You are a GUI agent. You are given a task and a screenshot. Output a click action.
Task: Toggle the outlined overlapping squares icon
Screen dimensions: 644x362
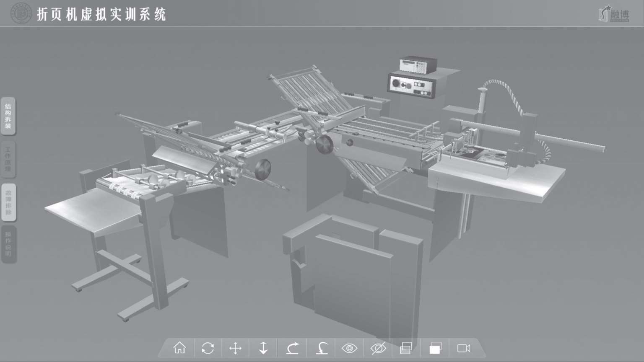pos(406,348)
